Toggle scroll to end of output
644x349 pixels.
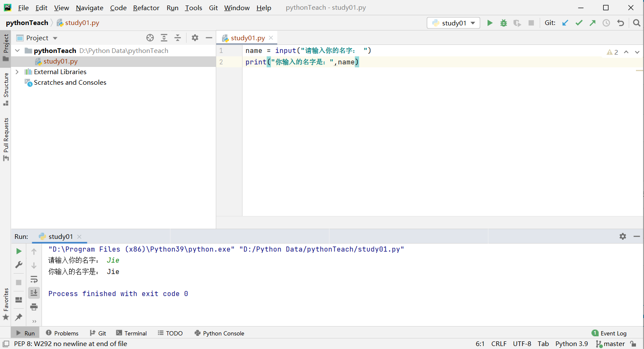point(34,293)
